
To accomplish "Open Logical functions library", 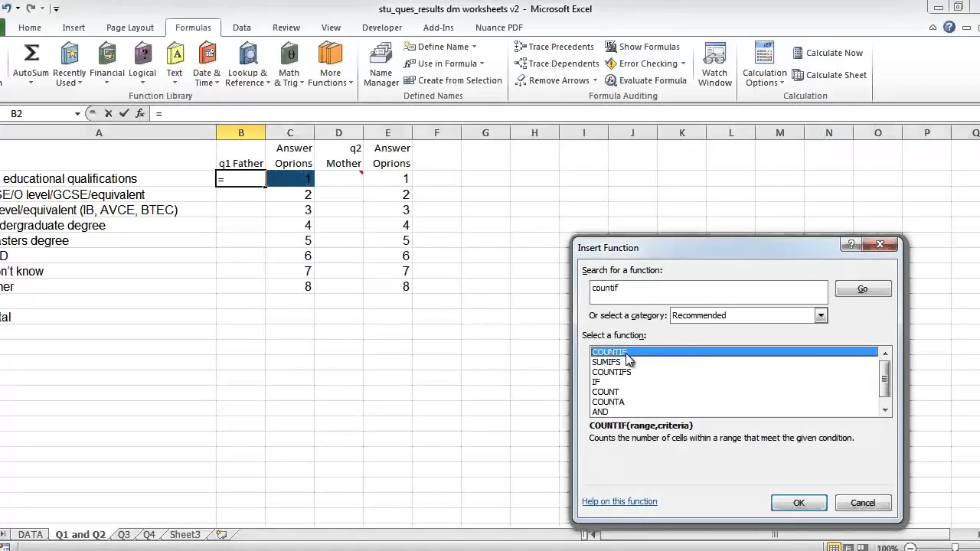I will 142,64.
